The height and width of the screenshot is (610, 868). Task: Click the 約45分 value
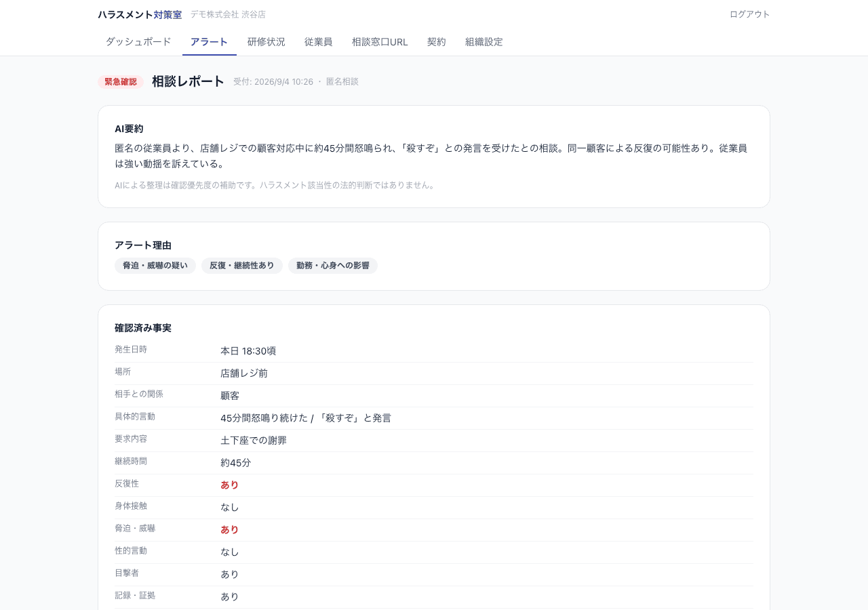[x=236, y=463]
